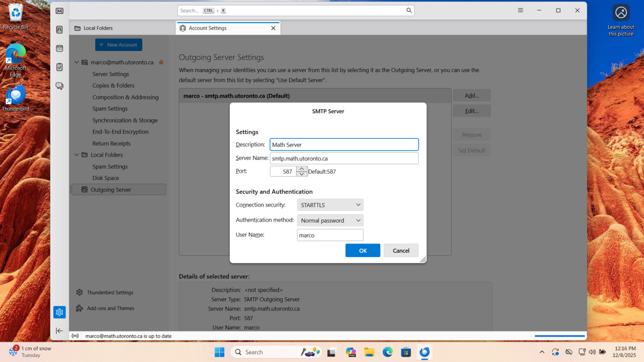Launch Thunderbird from the taskbar
This screenshot has width=644, height=362.
tap(425, 352)
